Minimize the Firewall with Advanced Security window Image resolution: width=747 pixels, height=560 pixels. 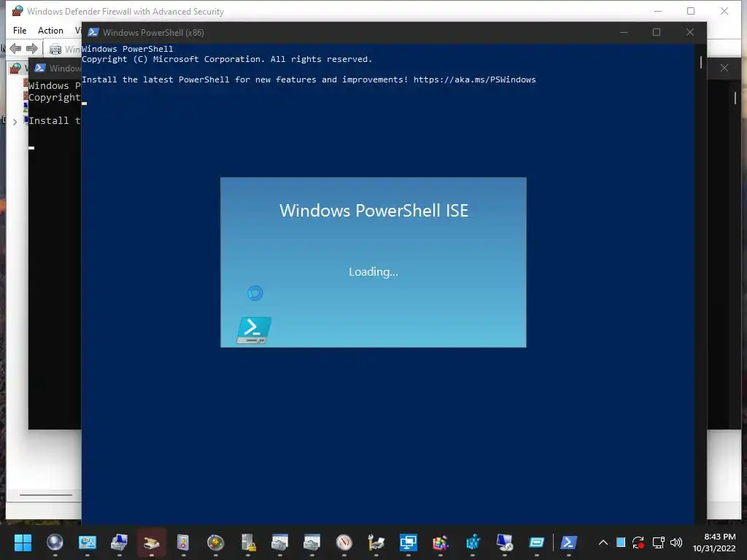[x=658, y=11]
